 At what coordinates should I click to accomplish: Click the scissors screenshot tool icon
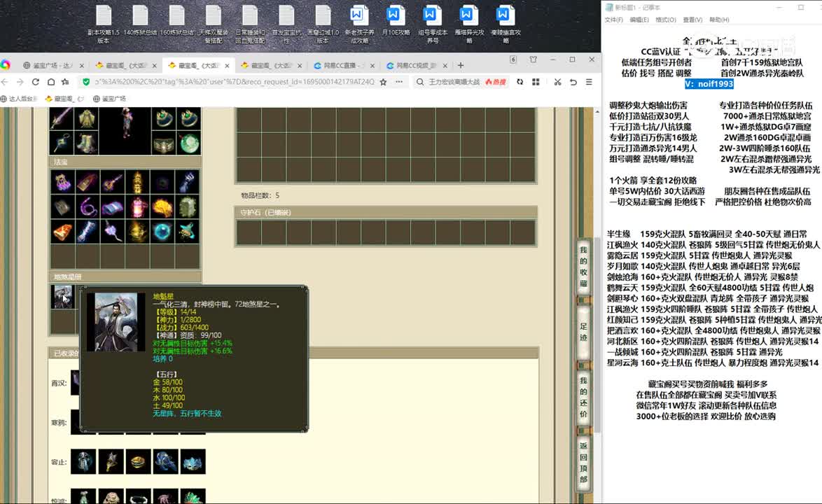tap(557, 82)
